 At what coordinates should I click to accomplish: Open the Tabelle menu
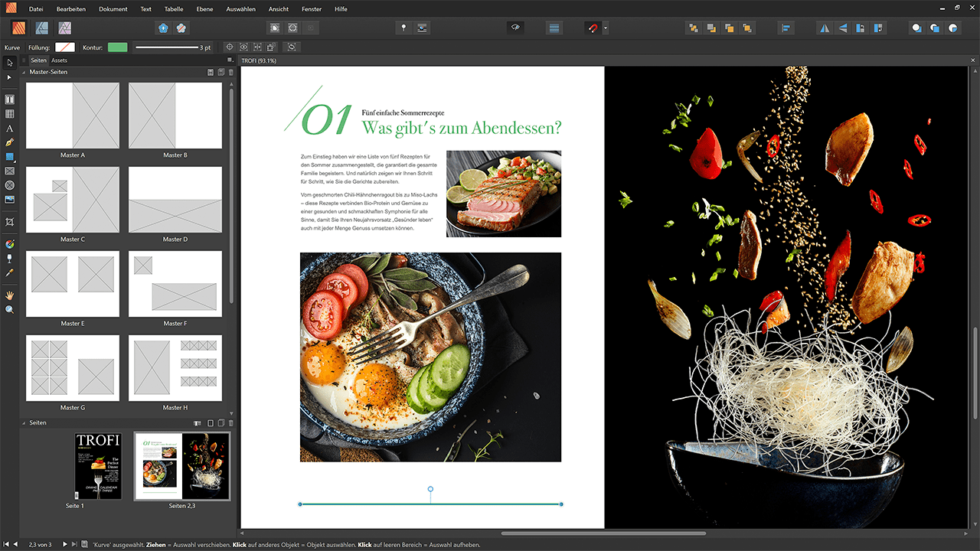[x=174, y=9]
